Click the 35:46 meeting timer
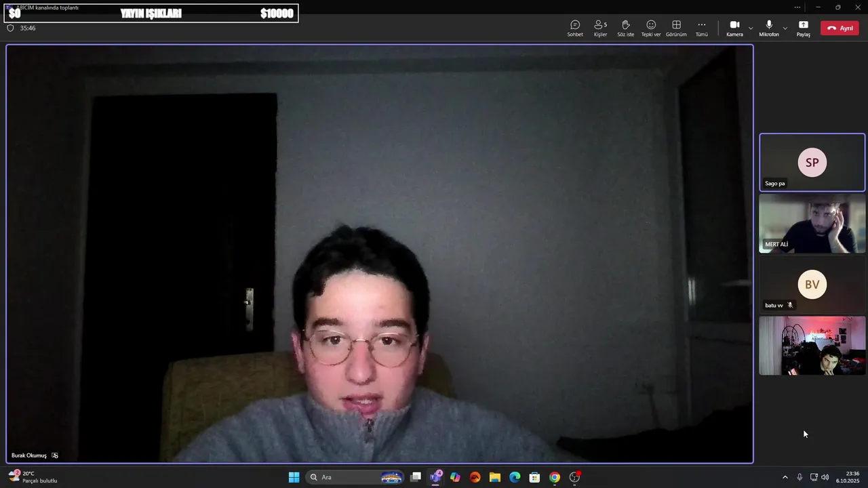 28,28
